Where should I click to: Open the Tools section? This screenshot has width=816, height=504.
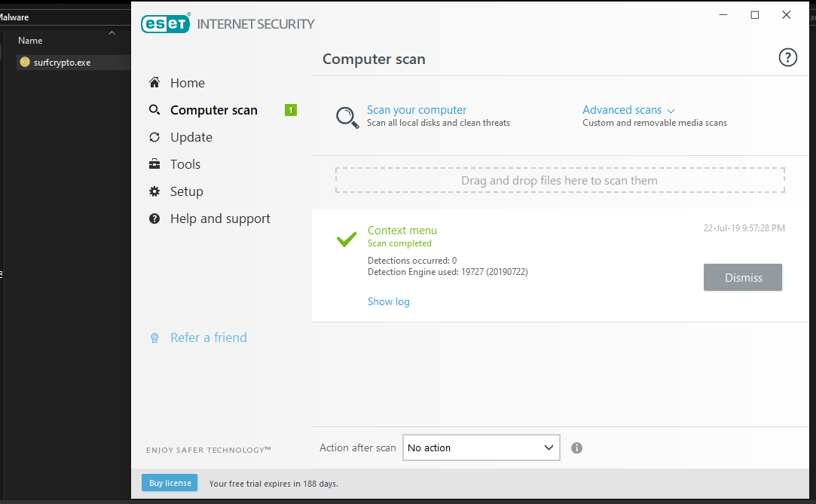185,164
